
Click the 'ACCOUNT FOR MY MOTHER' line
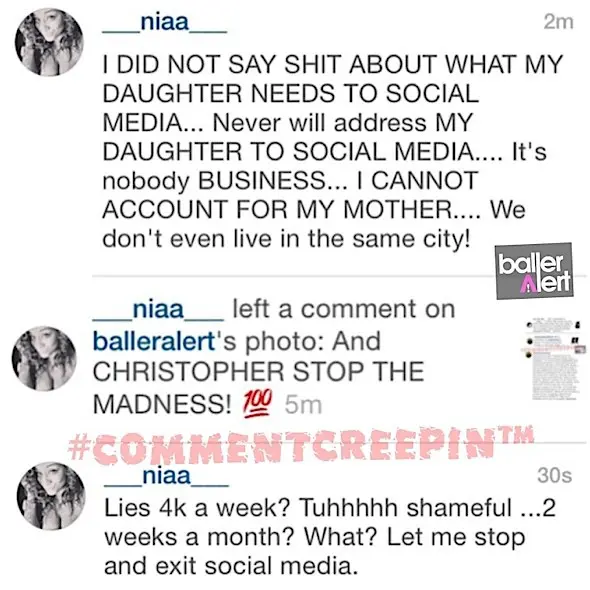(278, 210)
